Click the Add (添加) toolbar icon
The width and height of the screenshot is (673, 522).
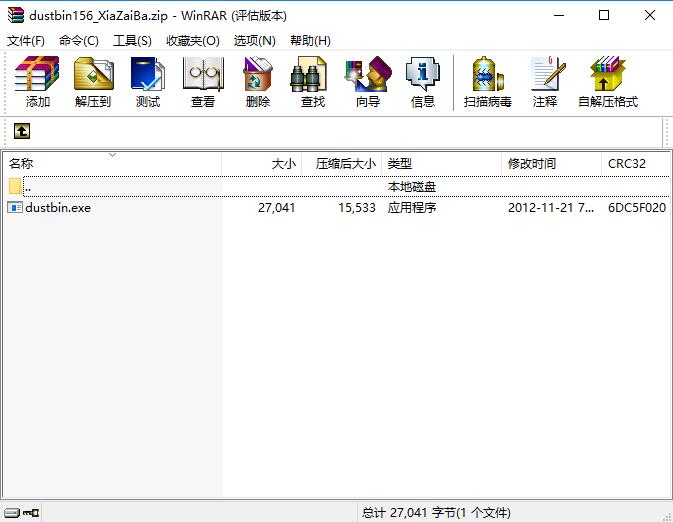(38, 82)
